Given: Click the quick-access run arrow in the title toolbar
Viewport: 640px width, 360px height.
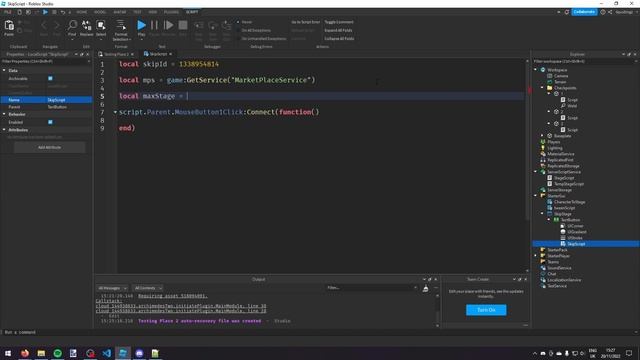Looking at the screenshot, I should pyautogui.click(x=45, y=12).
